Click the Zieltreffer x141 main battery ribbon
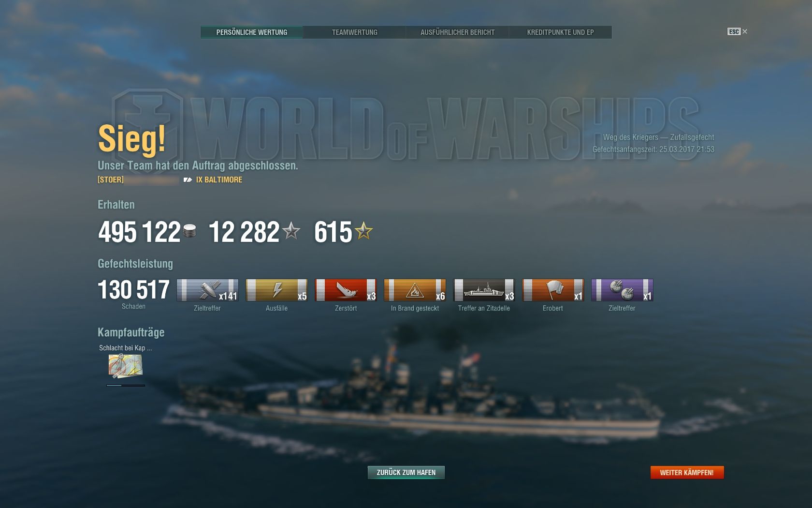This screenshot has height=508, width=812. 207,290
